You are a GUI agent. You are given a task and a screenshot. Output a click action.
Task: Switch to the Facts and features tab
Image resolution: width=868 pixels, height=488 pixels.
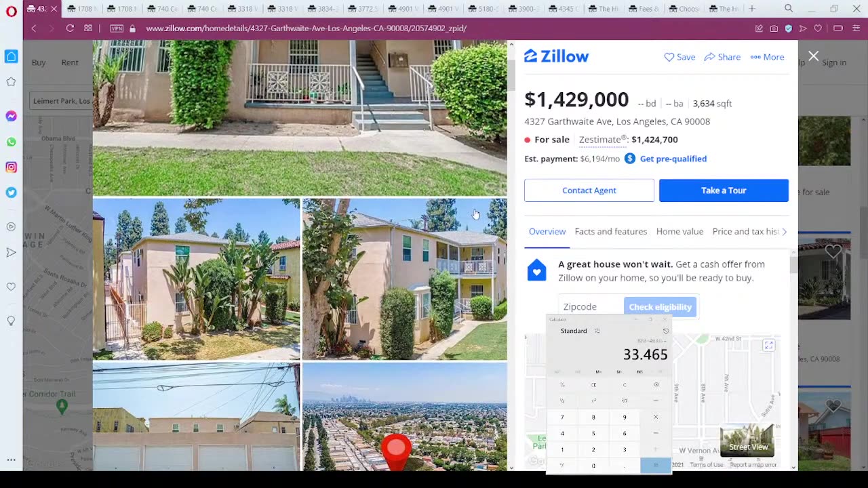(611, 232)
